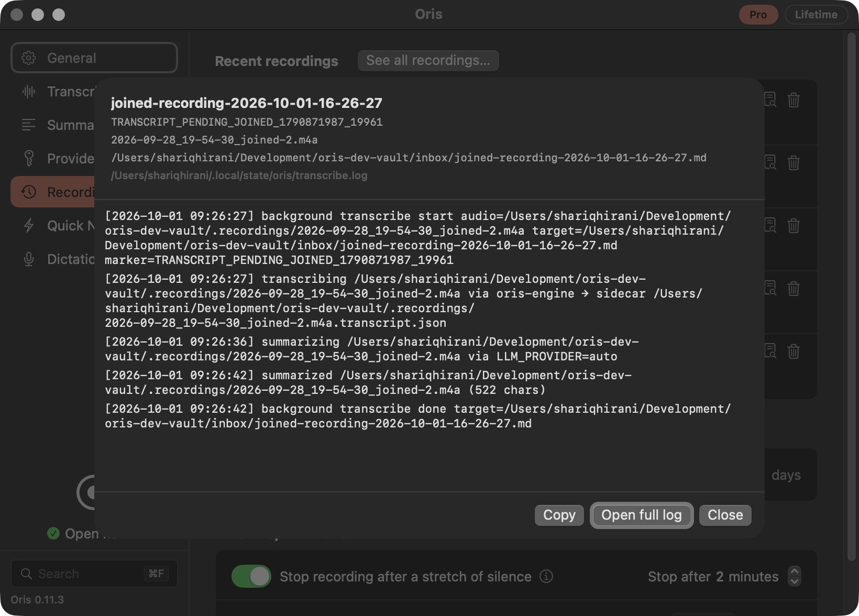Image resolution: width=859 pixels, height=616 pixels.
Task: Open the Quick Note bolt icon in sidebar
Action: click(x=29, y=226)
